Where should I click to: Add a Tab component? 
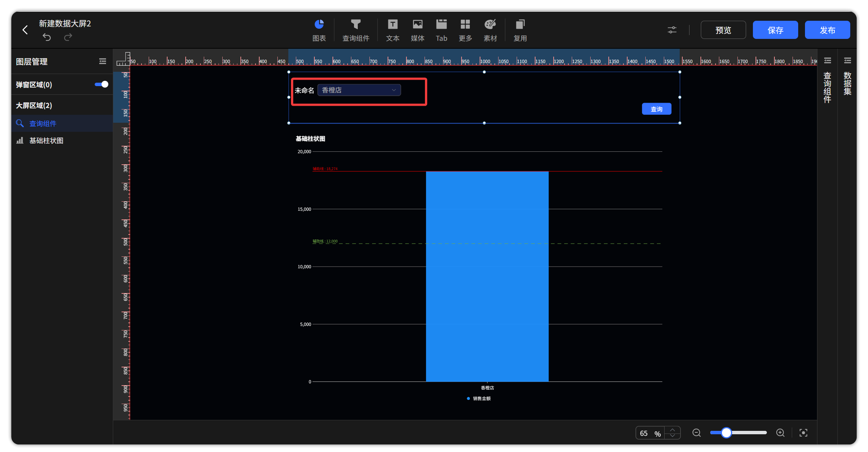click(441, 30)
